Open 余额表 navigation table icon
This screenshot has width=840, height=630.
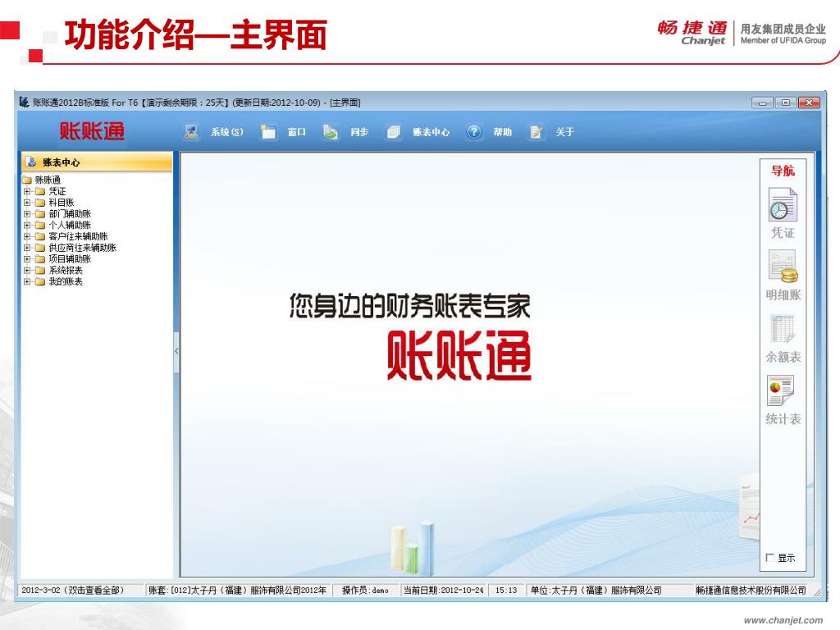[783, 328]
